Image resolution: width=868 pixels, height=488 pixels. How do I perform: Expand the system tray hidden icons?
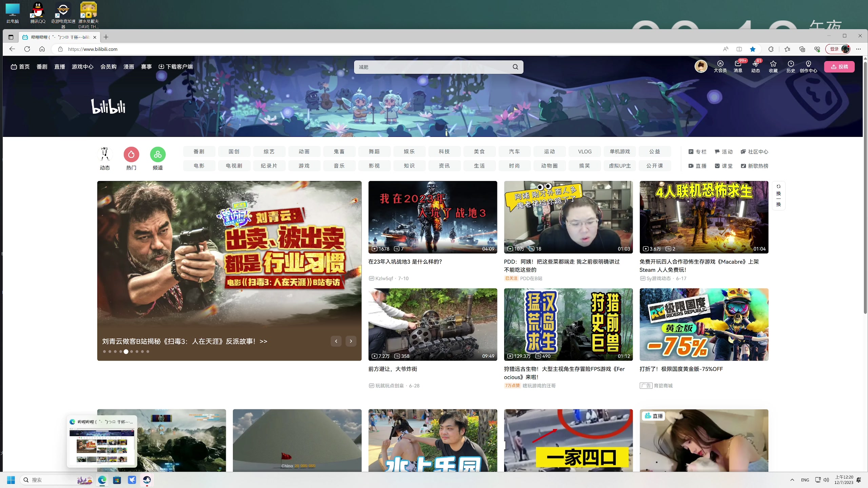(x=792, y=480)
